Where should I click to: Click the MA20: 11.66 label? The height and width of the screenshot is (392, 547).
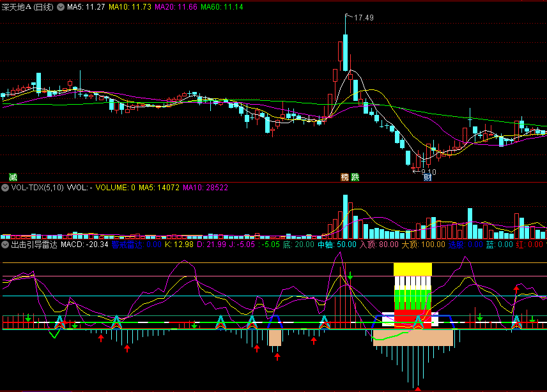tap(176, 7)
